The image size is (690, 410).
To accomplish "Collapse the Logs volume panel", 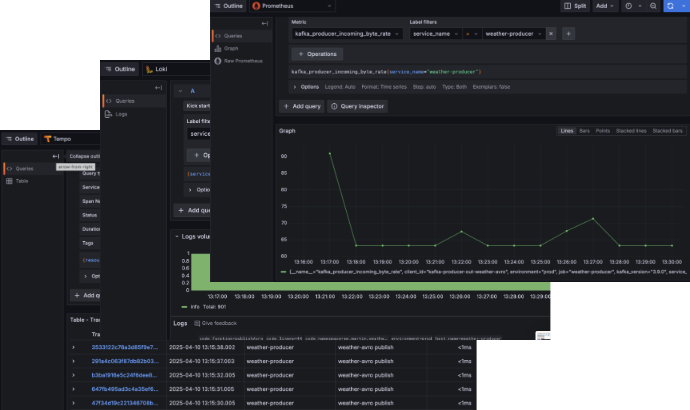I will [x=176, y=237].
